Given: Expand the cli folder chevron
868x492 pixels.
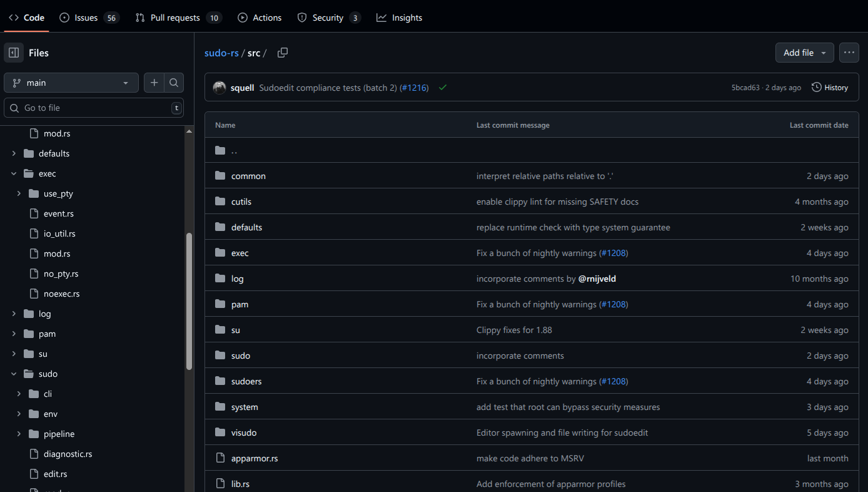Looking at the screenshot, I should click(19, 394).
